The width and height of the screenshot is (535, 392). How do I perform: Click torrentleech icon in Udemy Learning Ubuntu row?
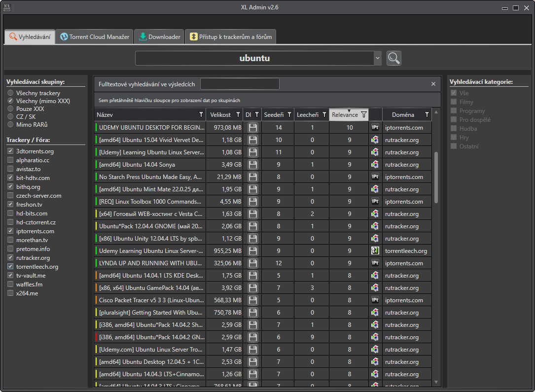375,251
